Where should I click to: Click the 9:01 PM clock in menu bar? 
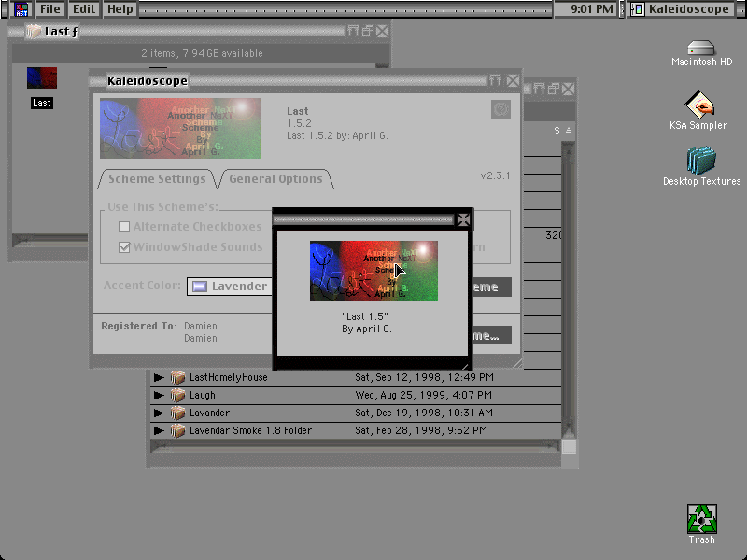pyautogui.click(x=591, y=9)
